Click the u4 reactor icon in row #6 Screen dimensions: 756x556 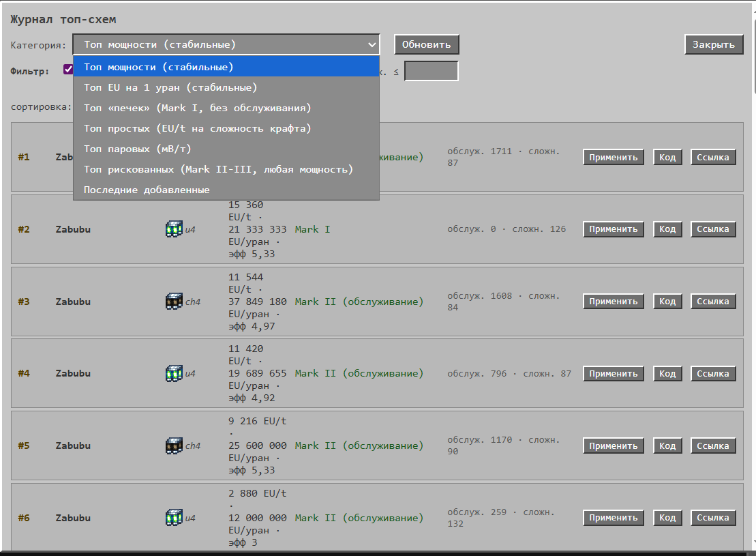(x=174, y=518)
